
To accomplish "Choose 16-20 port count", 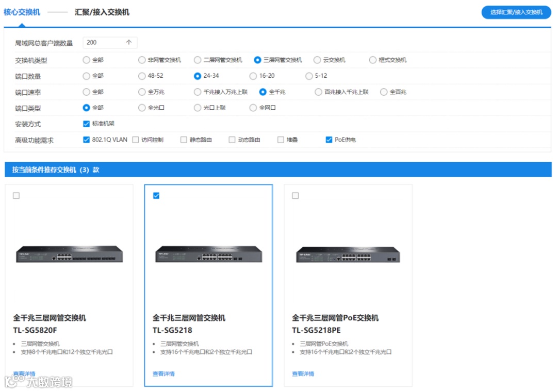I will tap(253, 76).
